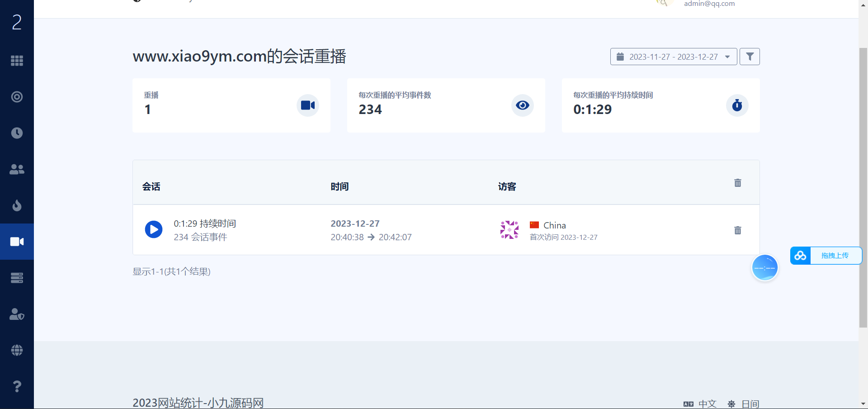The height and width of the screenshot is (409, 868).
Task: Click the 0:1:29 持续时间 text
Action: [205, 224]
